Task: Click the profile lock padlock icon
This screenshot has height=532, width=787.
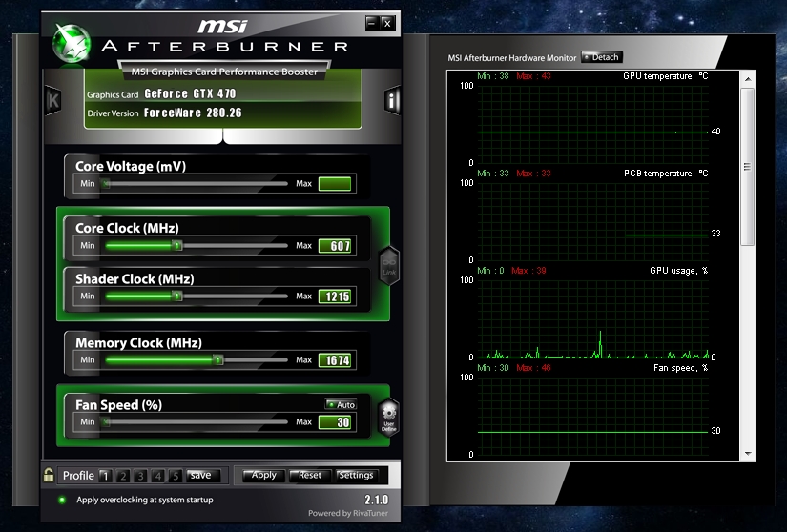Action: (49, 475)
